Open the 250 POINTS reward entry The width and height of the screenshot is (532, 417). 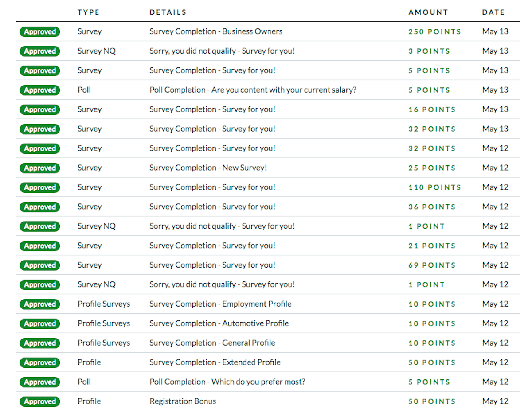(434, 31)
